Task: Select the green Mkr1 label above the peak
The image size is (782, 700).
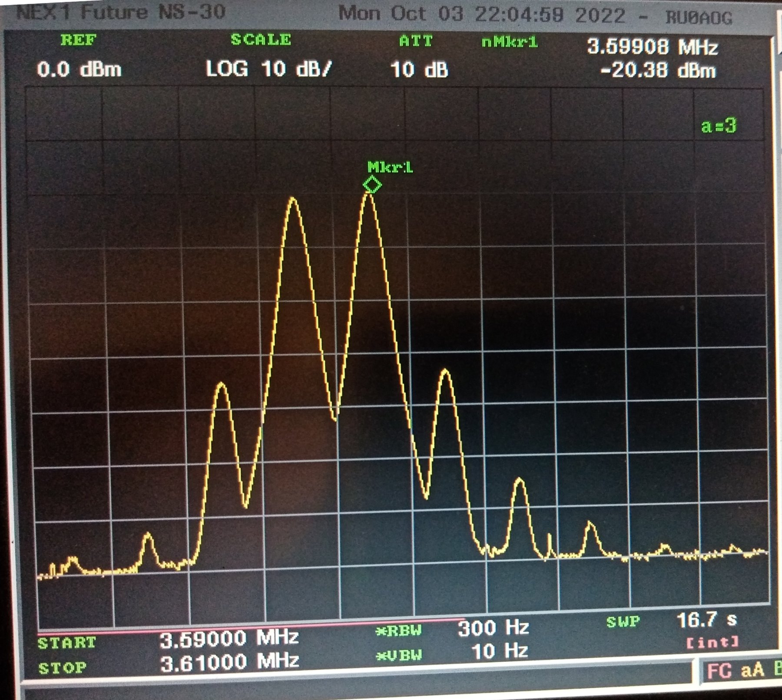Action: point(390,167)
